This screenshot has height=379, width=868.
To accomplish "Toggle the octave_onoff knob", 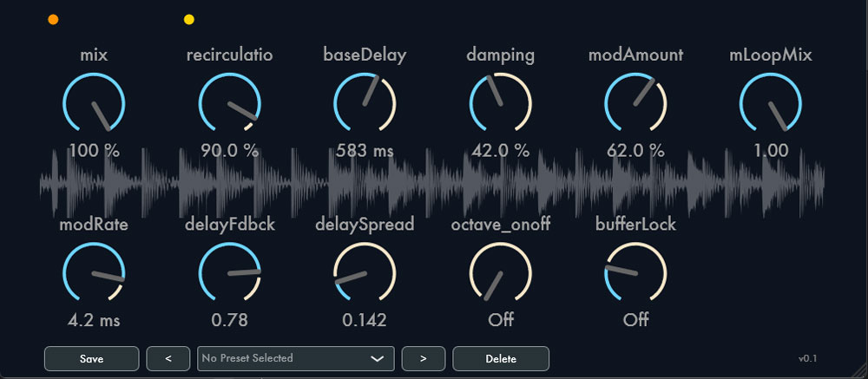I will (501, 273).
